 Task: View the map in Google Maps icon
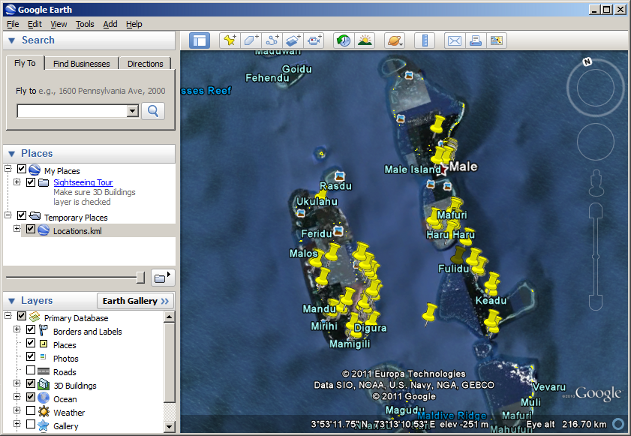(497, 41)
